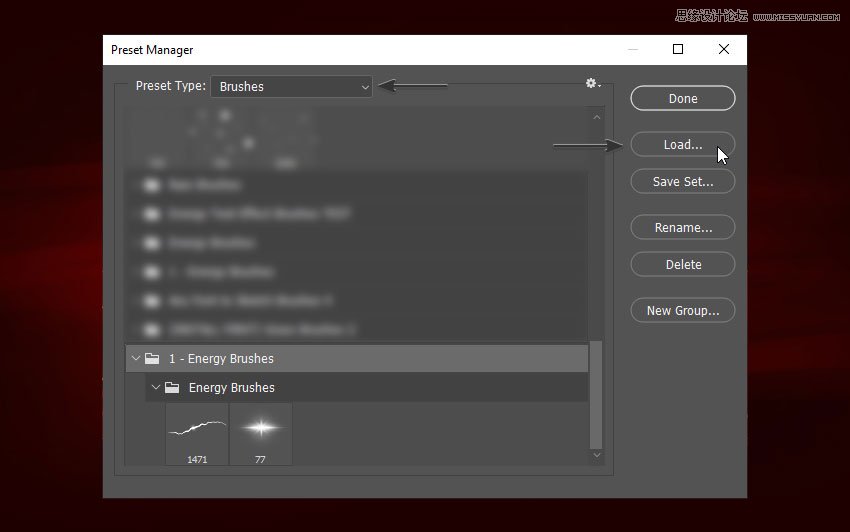Select the "1 - Energy Brushes" group label
The width and height of the screenshot is (850, 532).
coord(221,359)
